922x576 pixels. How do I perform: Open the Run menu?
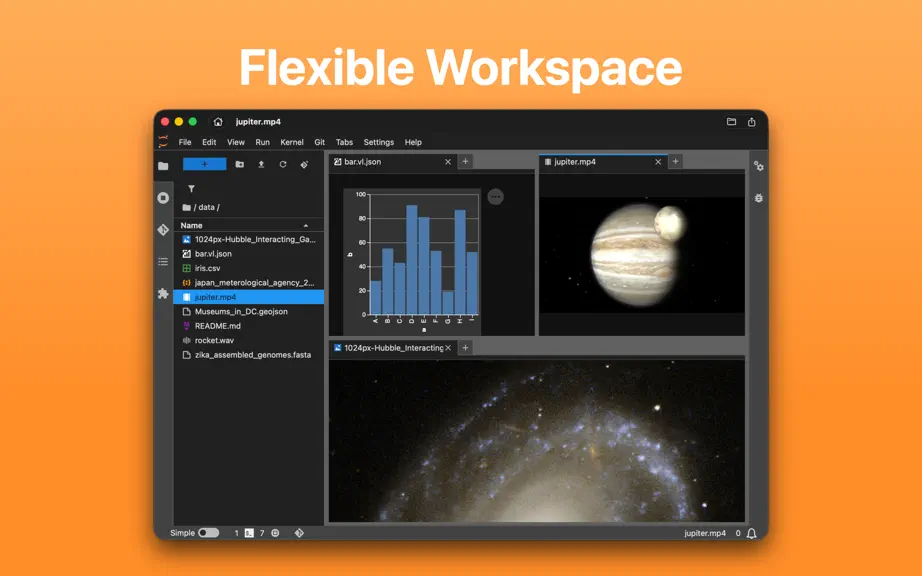tap(262, 142)
